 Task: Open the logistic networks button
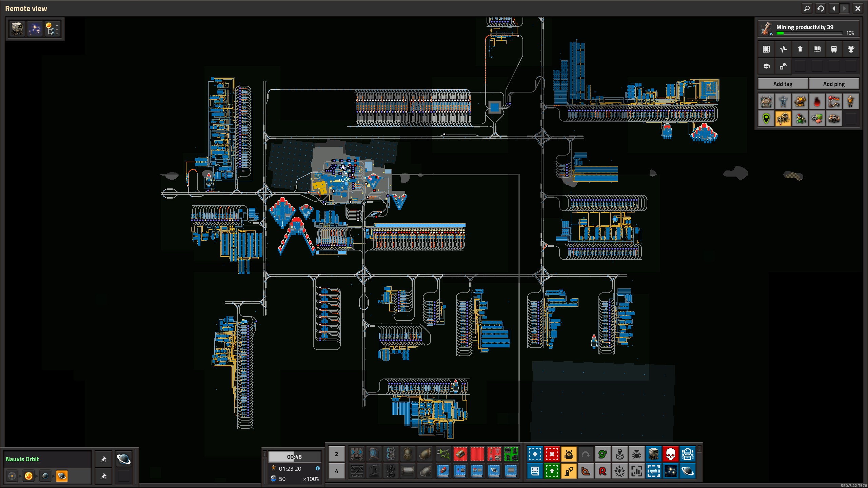click(783, 66)
